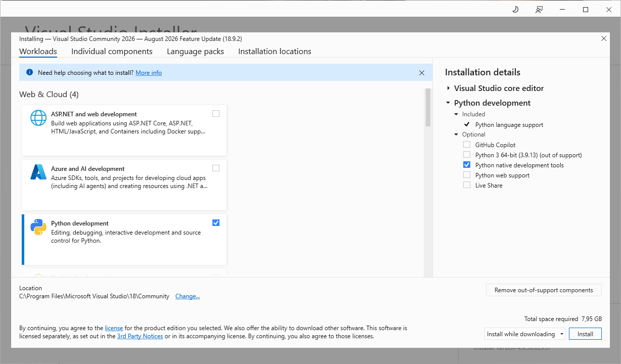Click the Web & Cloud (4) heading

click(49, 95)
